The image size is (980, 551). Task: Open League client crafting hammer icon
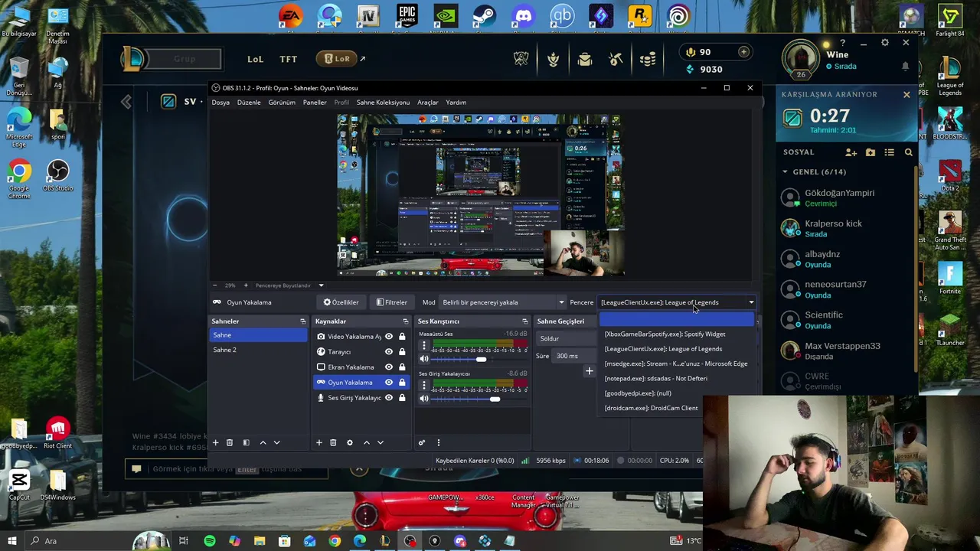point(616,59)
